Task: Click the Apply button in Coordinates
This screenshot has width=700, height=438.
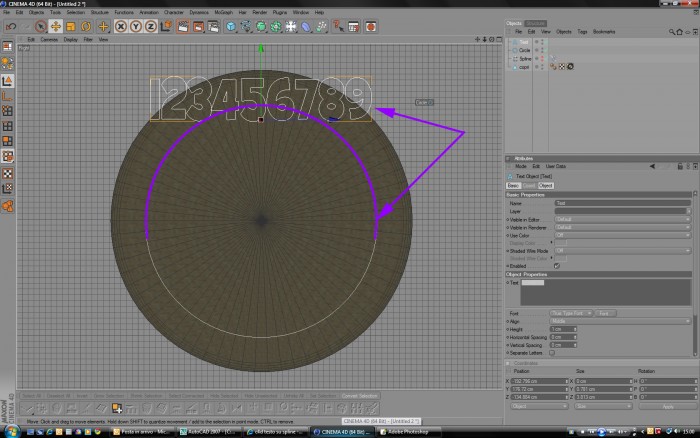Action: click(668, 406)
